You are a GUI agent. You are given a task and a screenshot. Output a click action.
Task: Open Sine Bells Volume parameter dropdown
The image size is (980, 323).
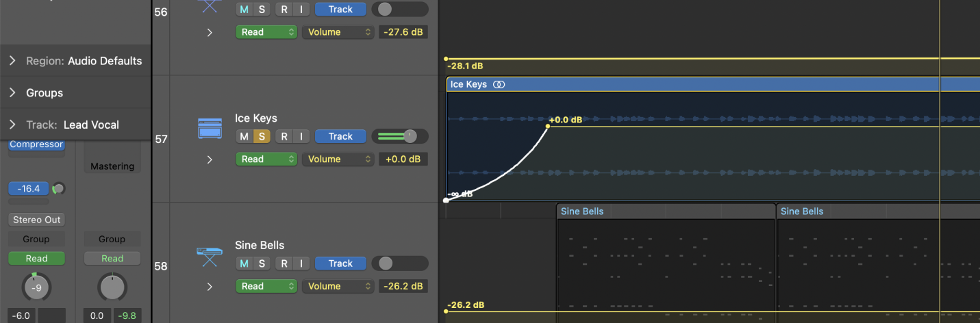click(x=338, y=286)
